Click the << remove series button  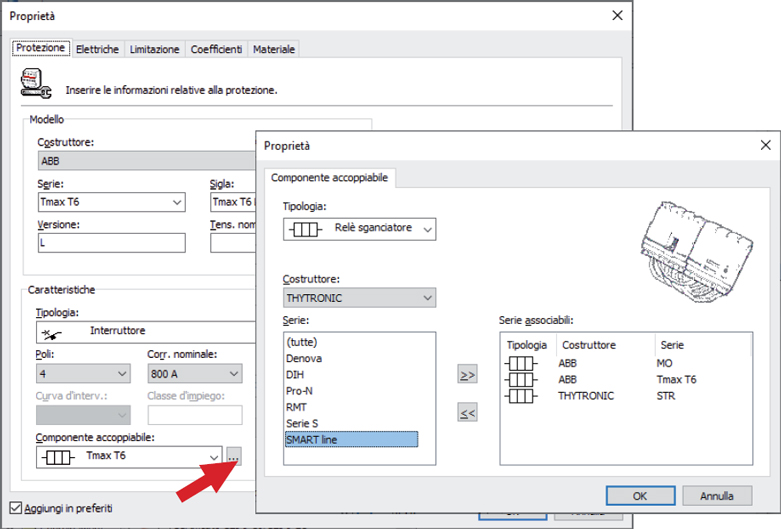tap(467, 412)
